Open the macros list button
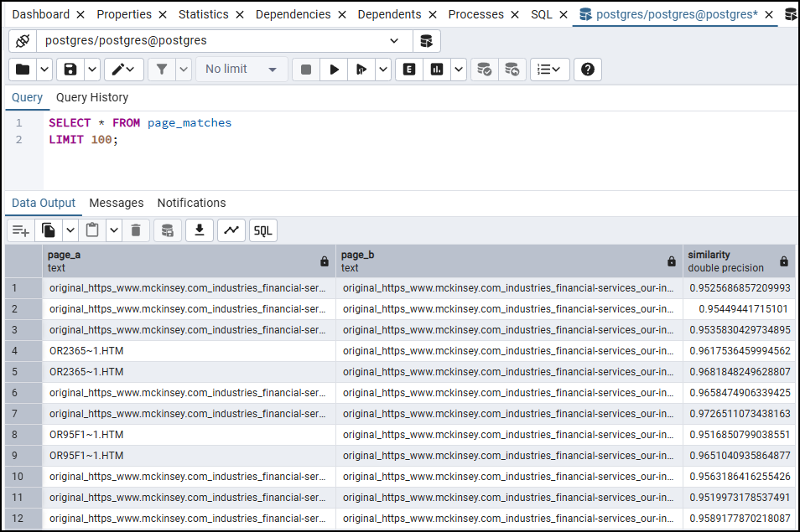Image resolution: width=800 pixels, height=532 pixels. 549,70
